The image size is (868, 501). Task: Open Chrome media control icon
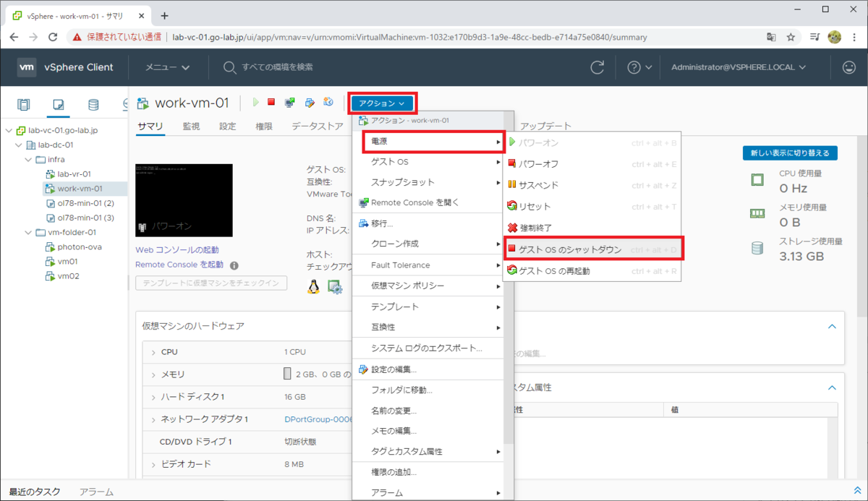pyautogui.click(x=814, y=37)
